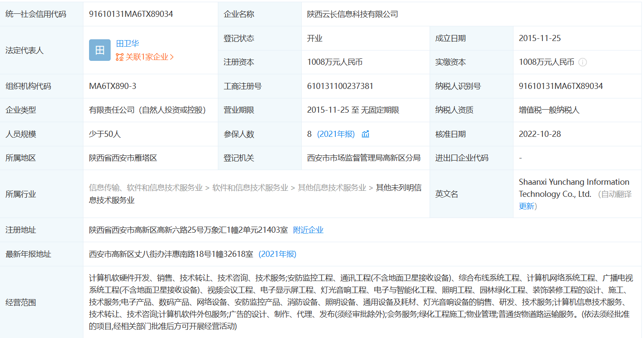
Task: Click registered capital 1008万元人民币 value
Action: coord(335,62)
